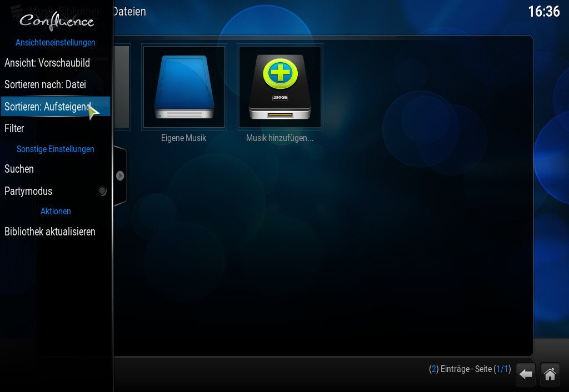Return to the Home screen
Image resolution: width=569 pixels, height=392 pixels.
pyautogui.click(x=550, y=374)
